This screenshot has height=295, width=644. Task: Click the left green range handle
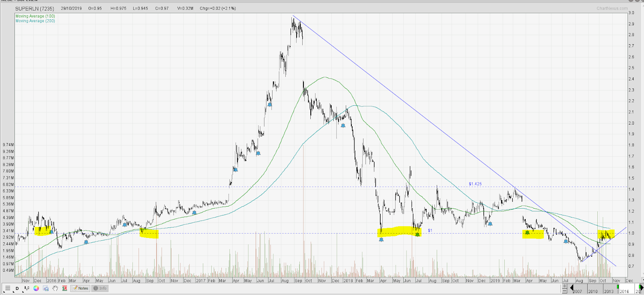point(618,287)
